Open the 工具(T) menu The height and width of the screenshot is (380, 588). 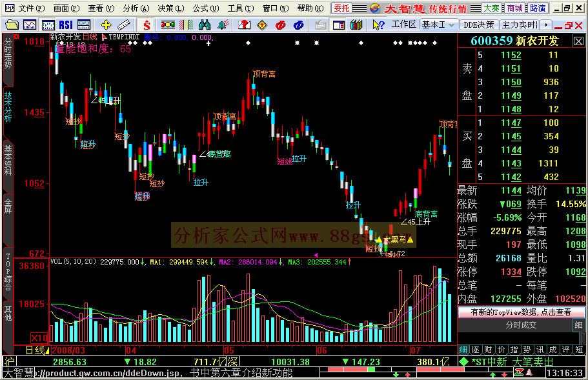point(240,8)
